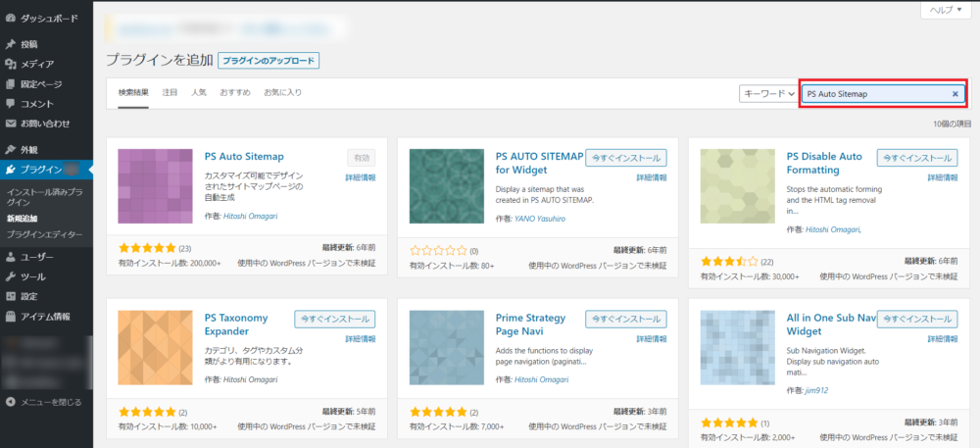
Task: Install PS AUTO SITEMAP for Widget now
Action: [x=626, y=158]
